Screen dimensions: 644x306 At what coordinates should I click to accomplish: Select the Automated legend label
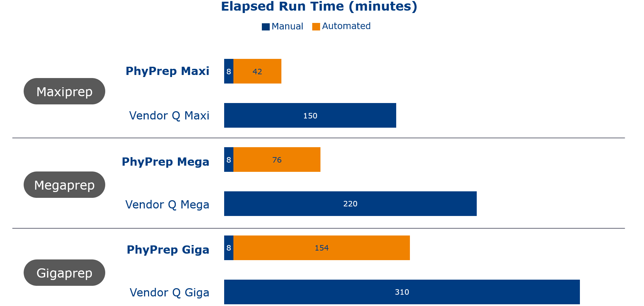pos(346,26)
